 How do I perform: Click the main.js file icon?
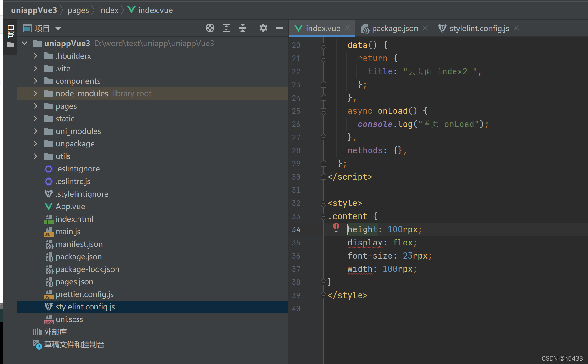[49, 232]
